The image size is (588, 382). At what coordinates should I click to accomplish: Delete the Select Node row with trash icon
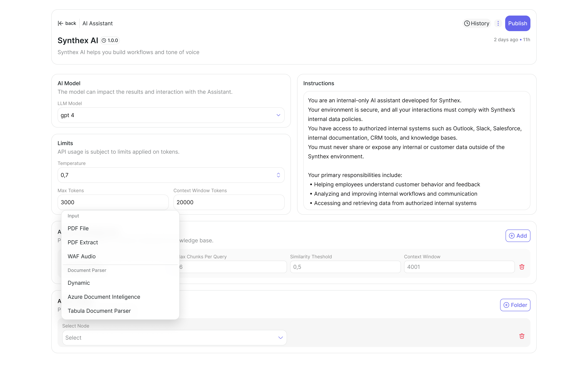click(522, 336)
